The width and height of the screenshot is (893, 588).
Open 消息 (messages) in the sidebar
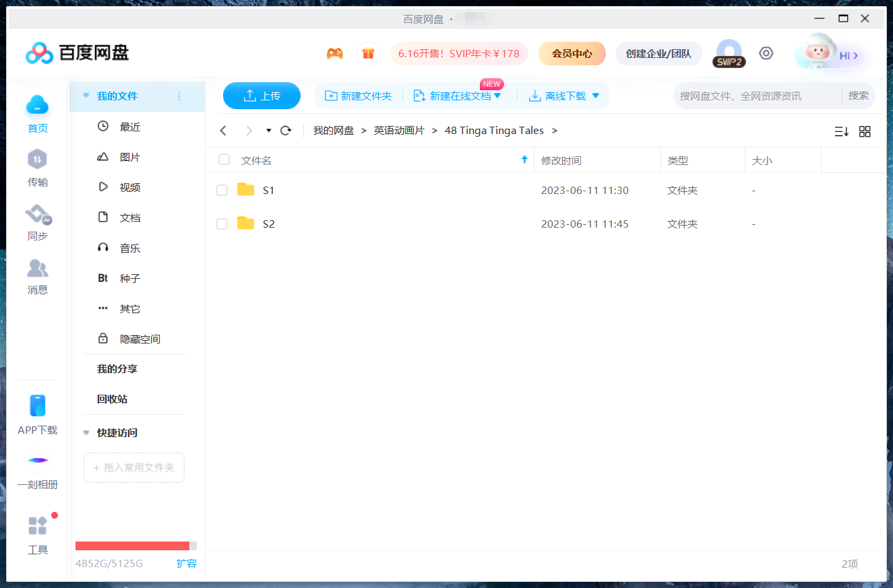tap(37, 276)
